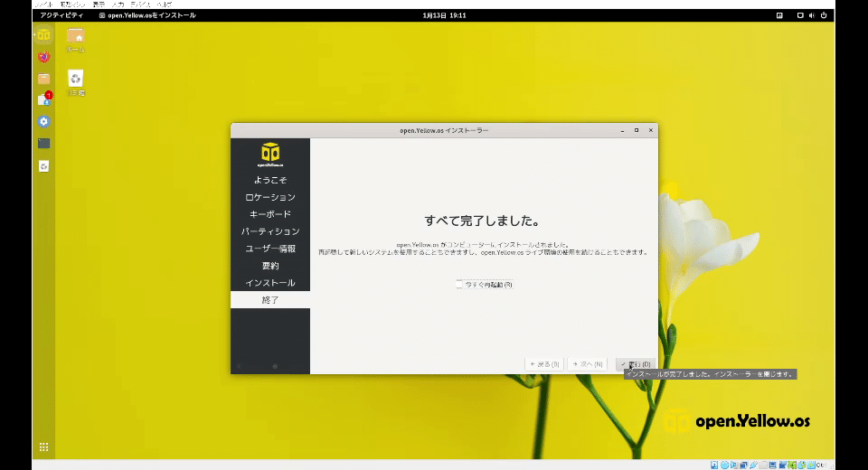Image resolution: width=868 pixels, height=470 pixels.
Task: Click the USB indicator in VirtualBox status bar
Action: (x=753, y=465)
